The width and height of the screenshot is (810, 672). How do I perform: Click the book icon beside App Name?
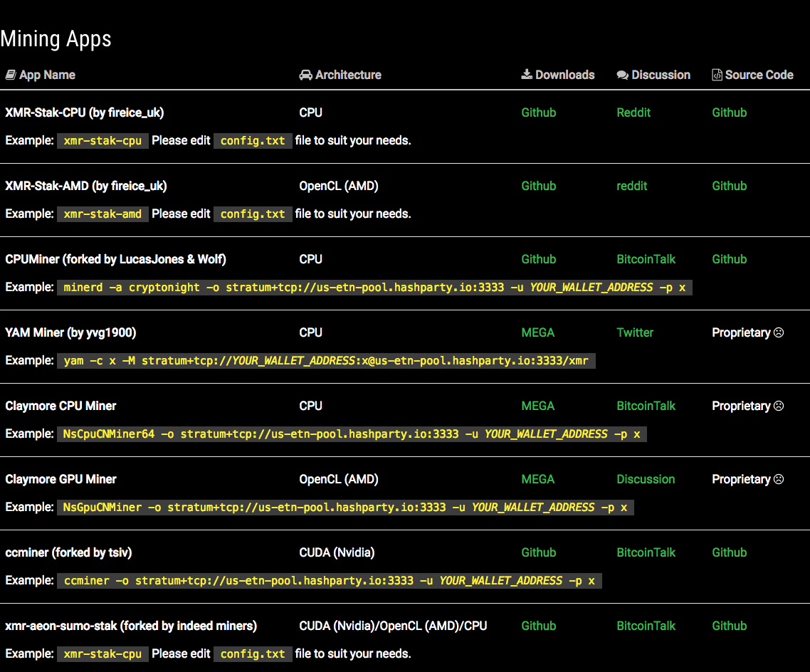pos(10,75)
